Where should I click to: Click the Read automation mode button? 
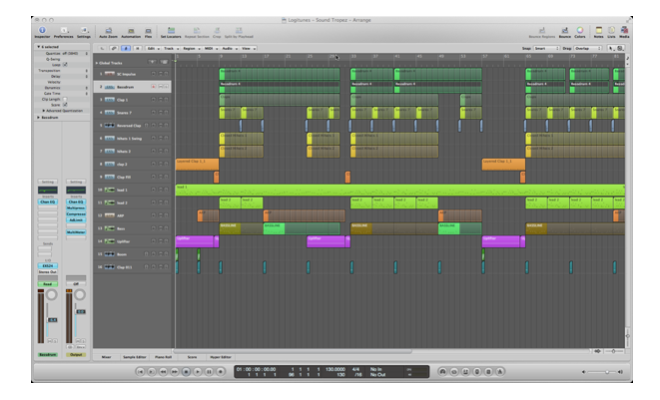click(x=48, y=284)
